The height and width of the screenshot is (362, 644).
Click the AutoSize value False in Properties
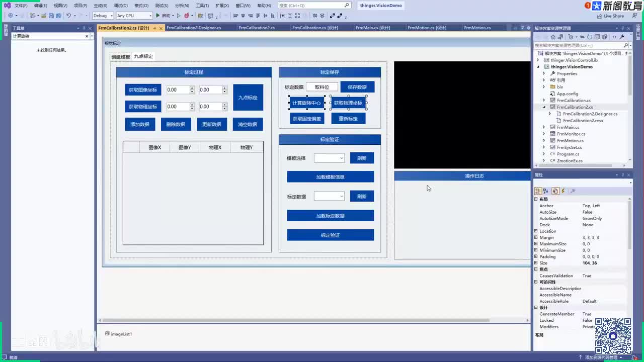pyautogui.click(x=587, y=212)
